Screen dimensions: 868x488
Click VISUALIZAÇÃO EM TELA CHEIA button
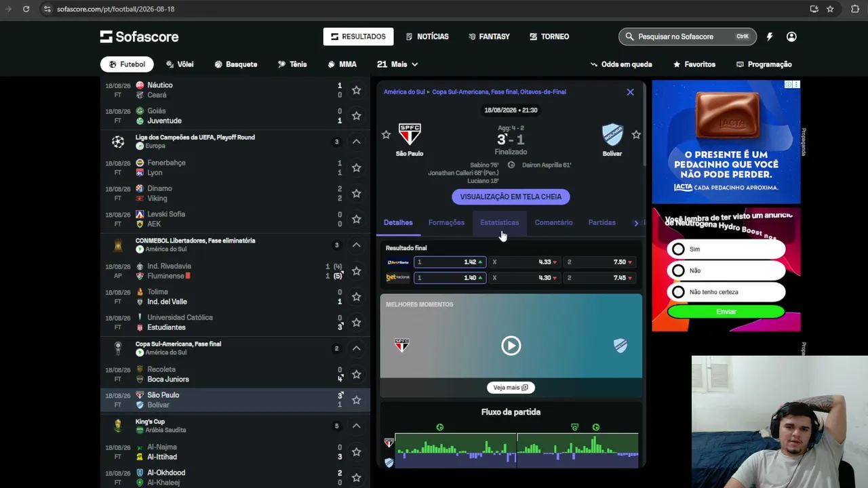click(x=511, y=197)
